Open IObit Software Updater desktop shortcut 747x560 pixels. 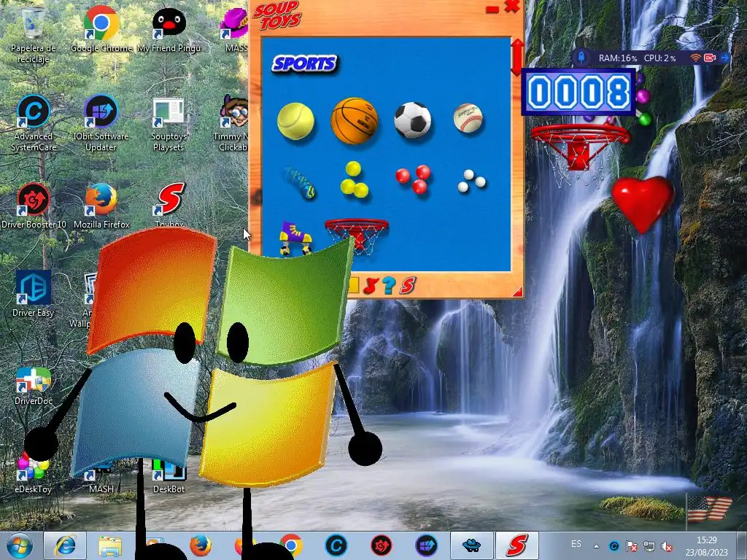[101, 123]
